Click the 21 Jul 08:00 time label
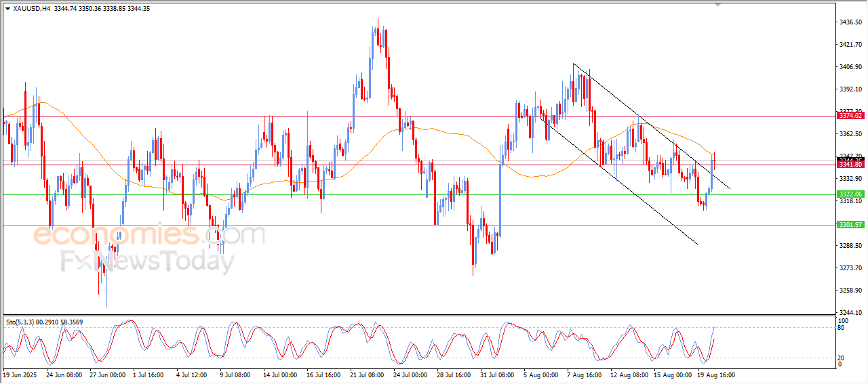 (367, 375)
